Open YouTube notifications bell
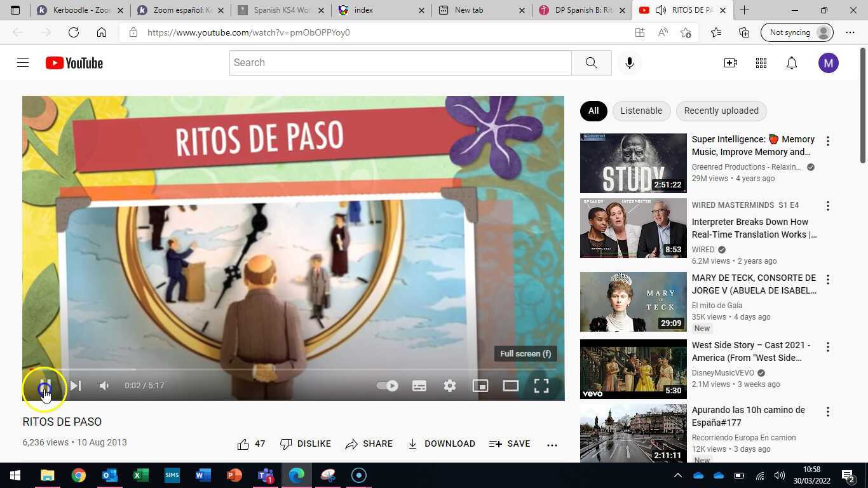Screen dimensions: 868x488 pos(791,62)
